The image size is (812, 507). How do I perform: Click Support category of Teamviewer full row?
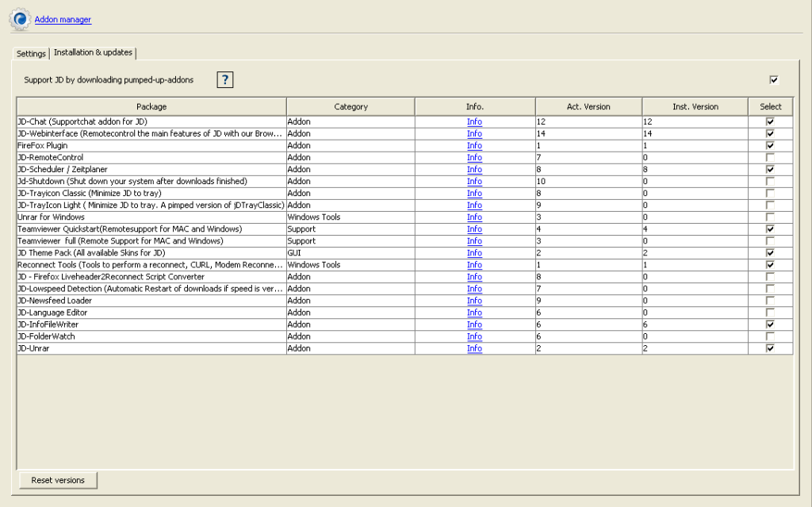350,241
